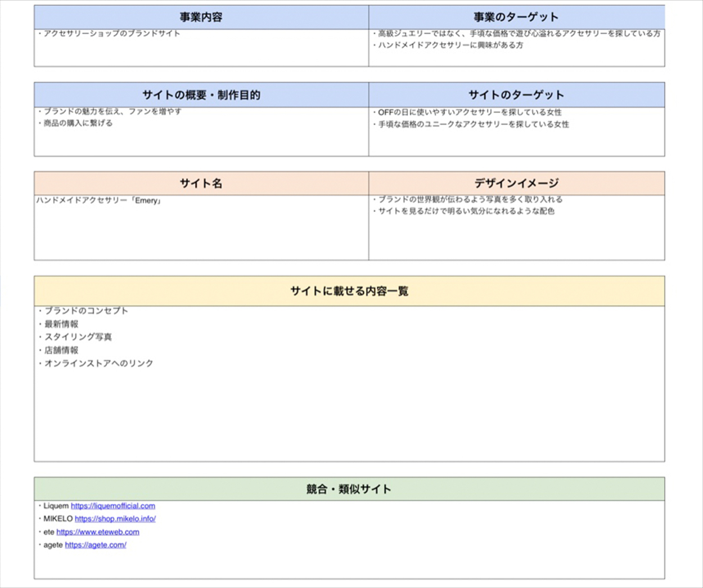
Task: Click the サイトに載せる内容一覧 header
Action: [x=349, y=291]
